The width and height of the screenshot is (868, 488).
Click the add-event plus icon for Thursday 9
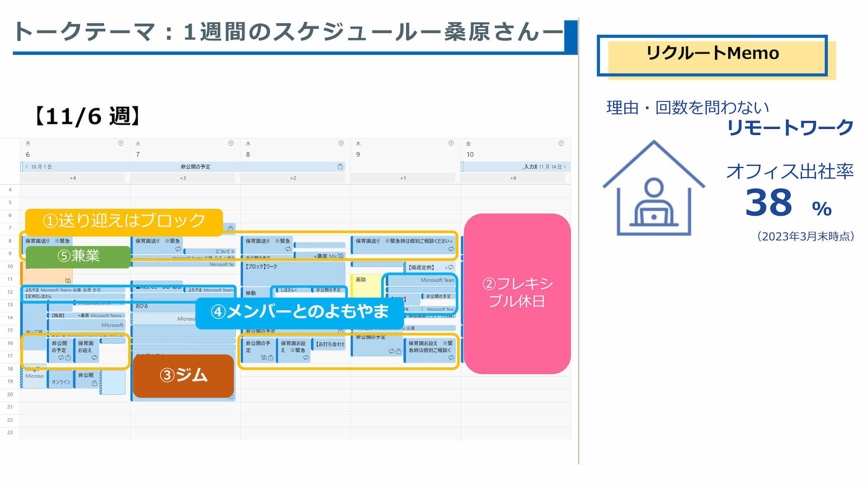[x=451, y=143]
